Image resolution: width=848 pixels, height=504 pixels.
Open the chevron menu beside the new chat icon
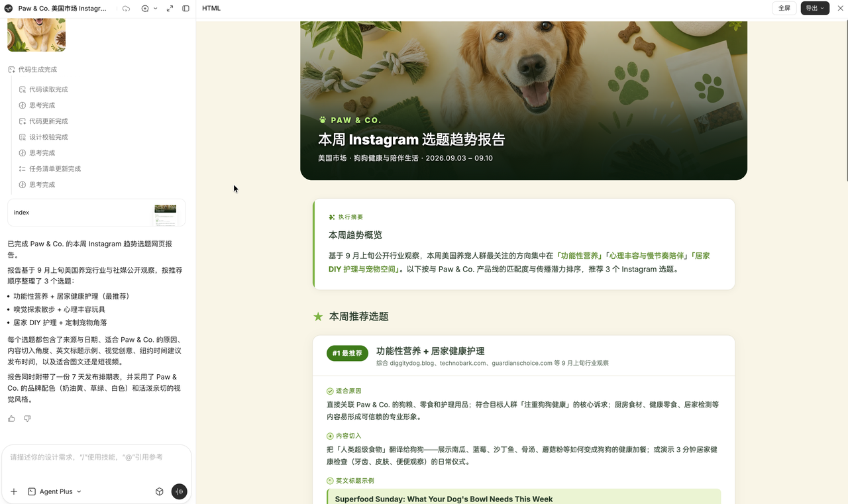156,9
